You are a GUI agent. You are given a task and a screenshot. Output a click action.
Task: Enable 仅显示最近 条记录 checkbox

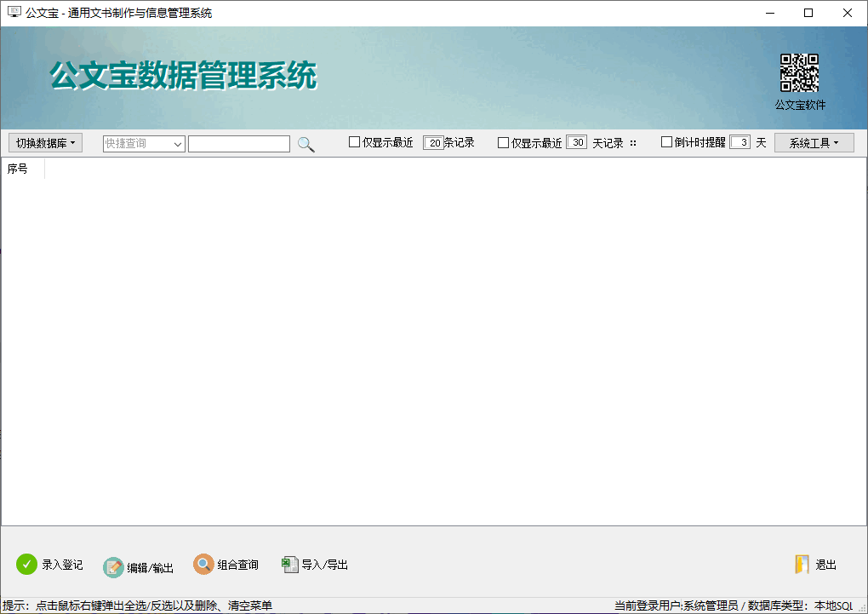(x=354, y=142)
